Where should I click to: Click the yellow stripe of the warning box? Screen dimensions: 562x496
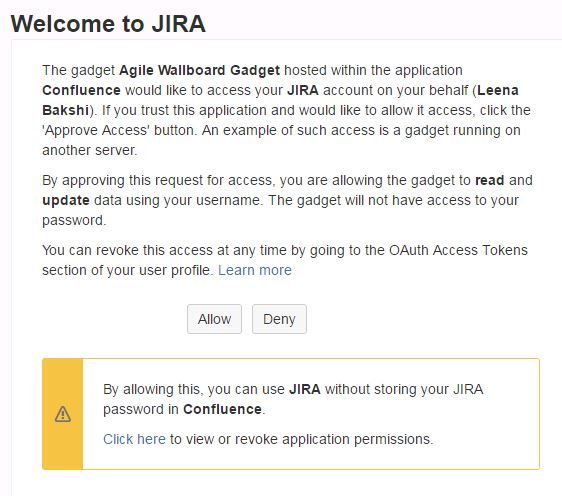click(x=63, y=414)
